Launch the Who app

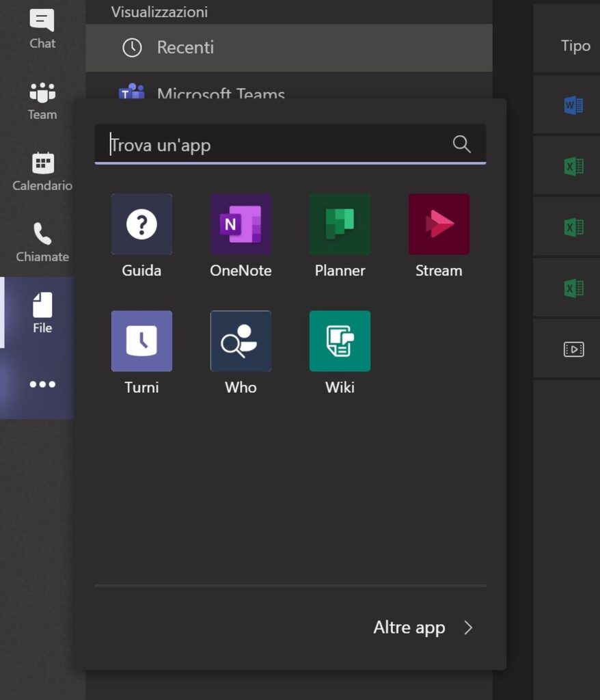coord(241,353)
